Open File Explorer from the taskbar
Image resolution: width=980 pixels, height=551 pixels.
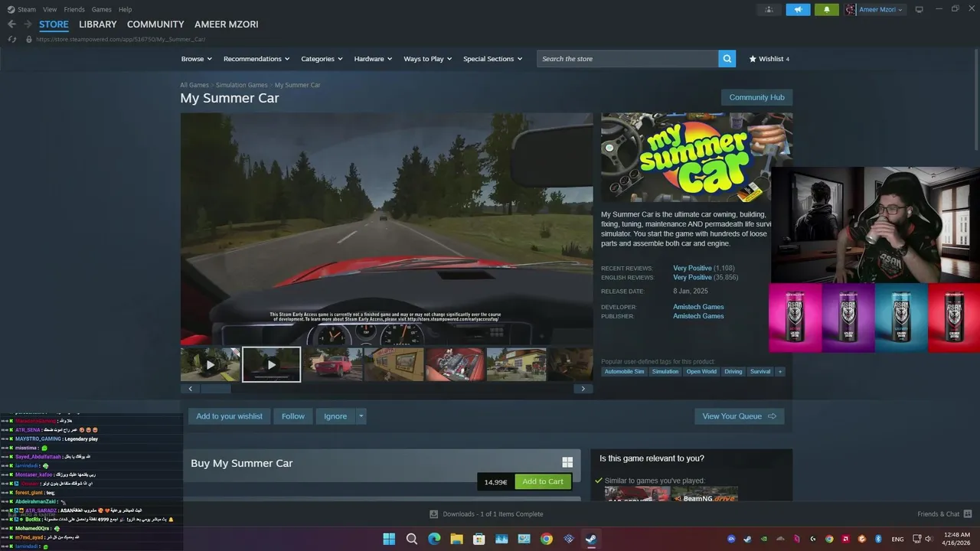click(x=457, y=539)
